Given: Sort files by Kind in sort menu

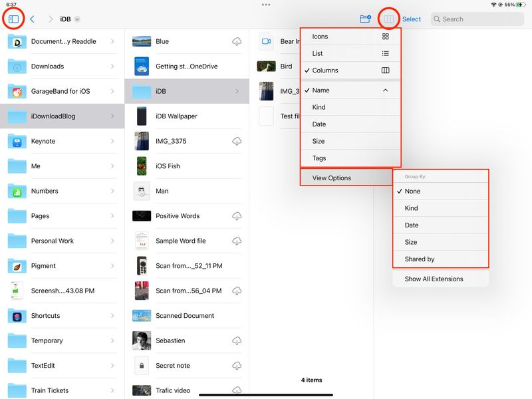Looking at the screenshot, I should [350, 107].
